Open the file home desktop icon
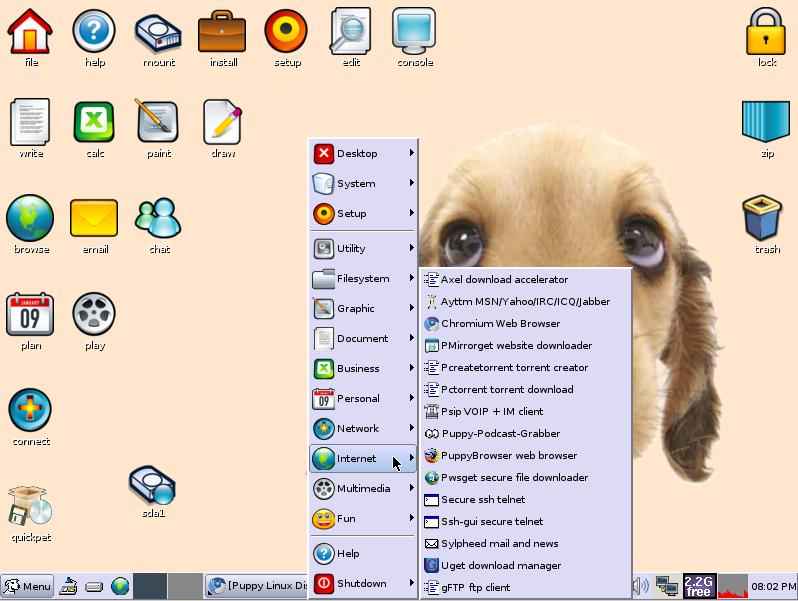The image size is (798, 601). 30,32
